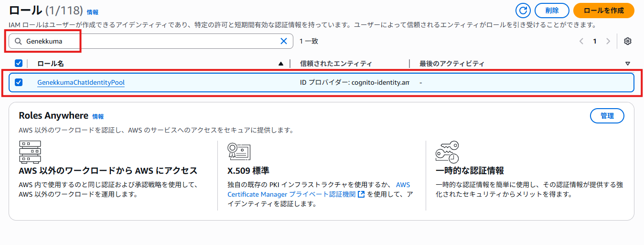Toggle the select-all roles checkbox

(x=19, y=63)
